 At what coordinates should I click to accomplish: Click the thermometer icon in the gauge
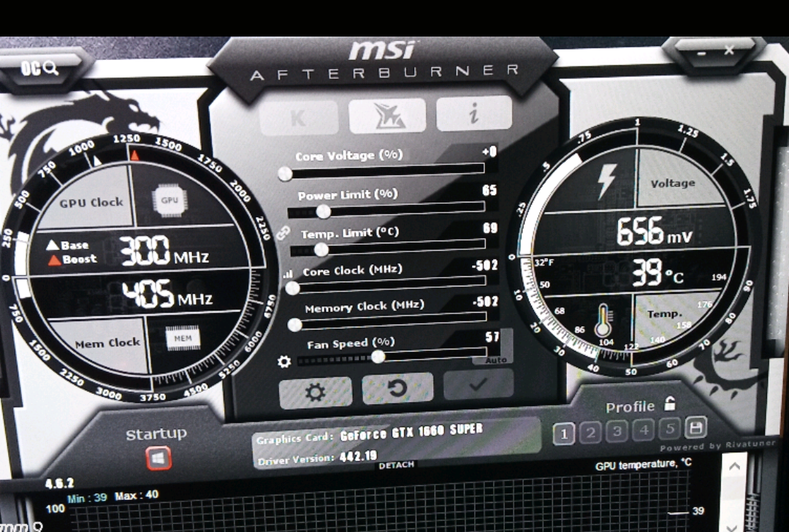point(603,321)
